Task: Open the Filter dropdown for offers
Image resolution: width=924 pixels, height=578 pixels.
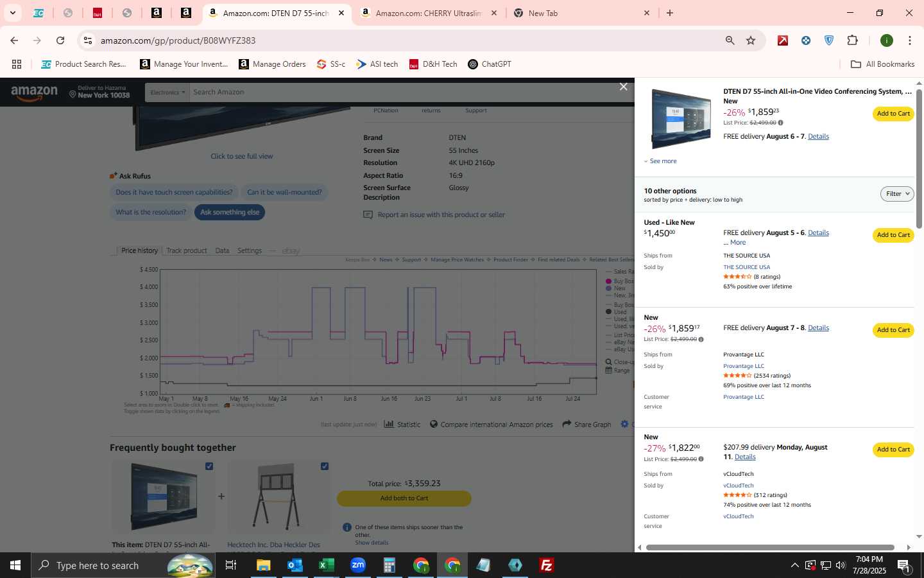Action: (897, 194)
